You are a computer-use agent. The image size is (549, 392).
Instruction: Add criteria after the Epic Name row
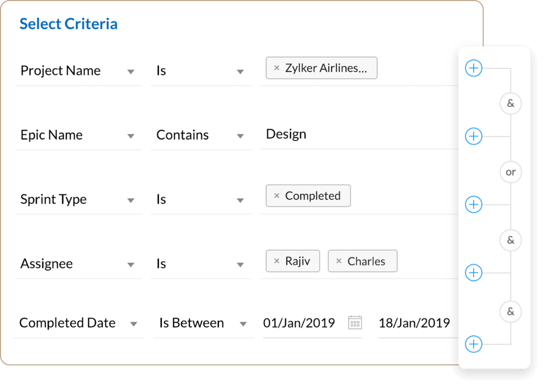[x=473, y=136]
